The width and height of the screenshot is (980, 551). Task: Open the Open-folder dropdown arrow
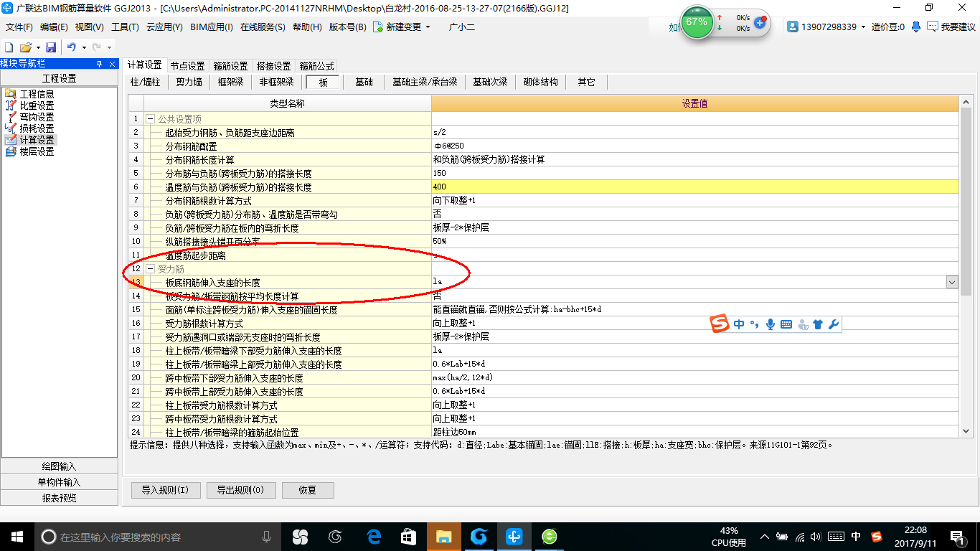[x=37, y=47]
